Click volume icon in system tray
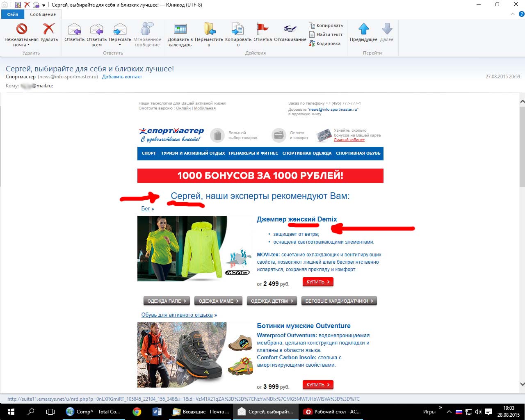525x420 pixels. (478, 411)
